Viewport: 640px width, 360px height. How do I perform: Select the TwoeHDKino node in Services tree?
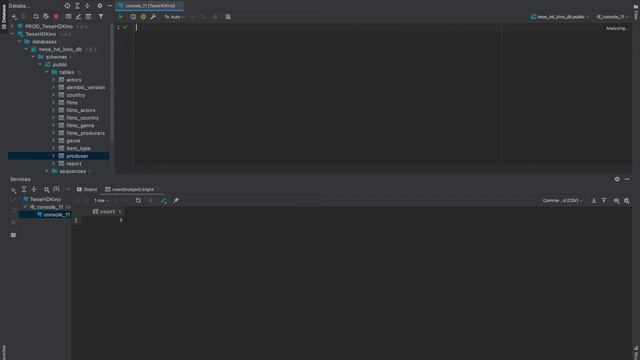(45, 199)
